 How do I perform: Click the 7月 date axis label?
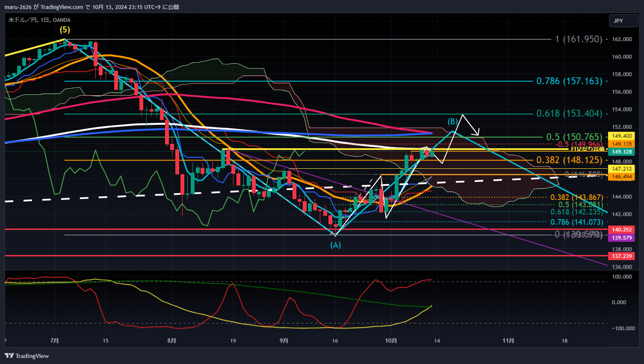[54, 341]
